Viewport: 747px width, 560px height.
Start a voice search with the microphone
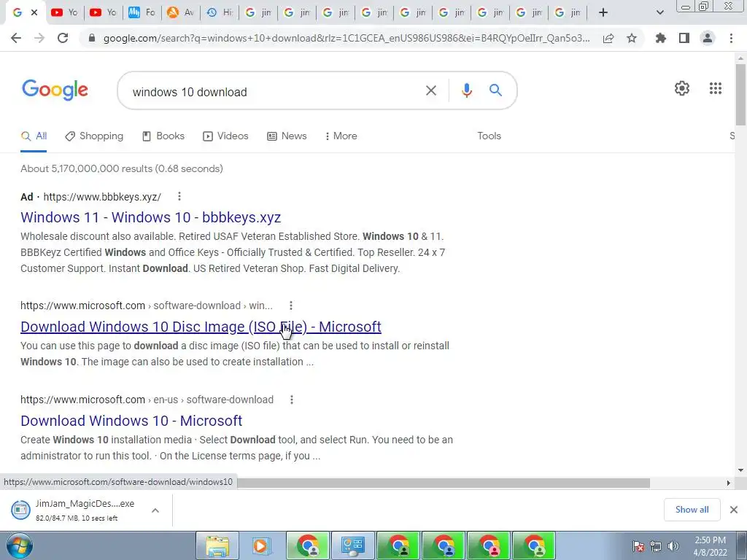467,90
